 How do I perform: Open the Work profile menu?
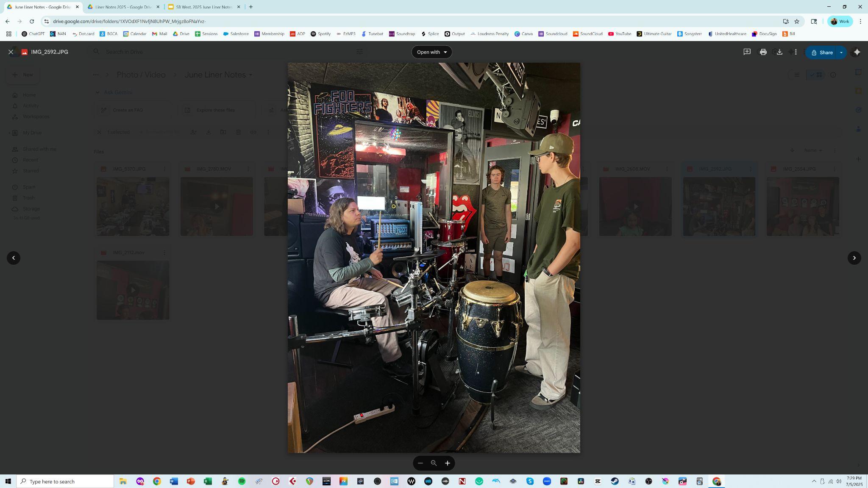[840, 21]
